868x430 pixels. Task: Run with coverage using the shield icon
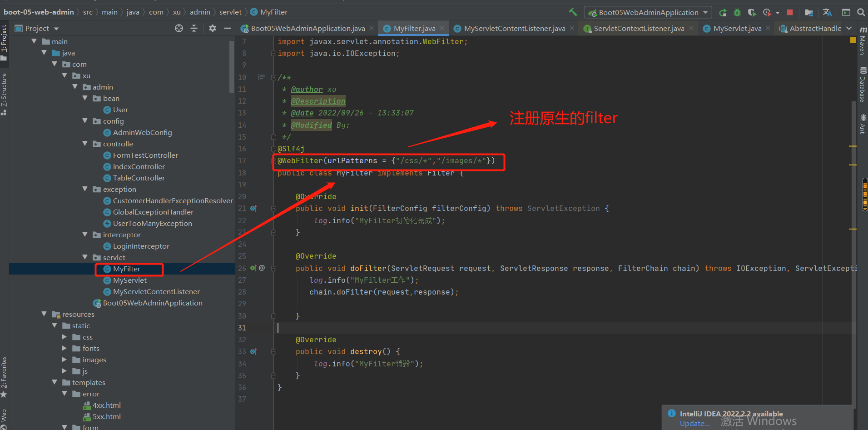752,12
